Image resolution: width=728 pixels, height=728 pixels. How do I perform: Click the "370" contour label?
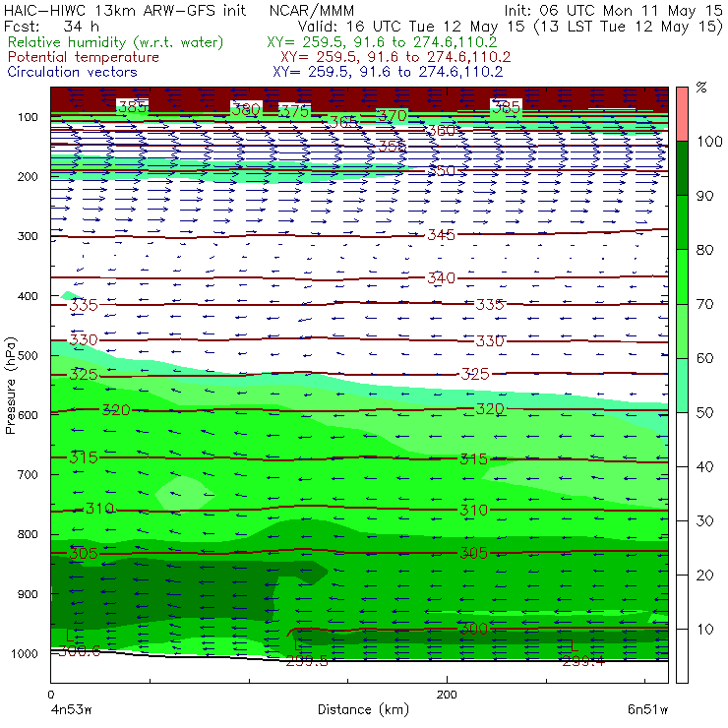click(393, 116)
